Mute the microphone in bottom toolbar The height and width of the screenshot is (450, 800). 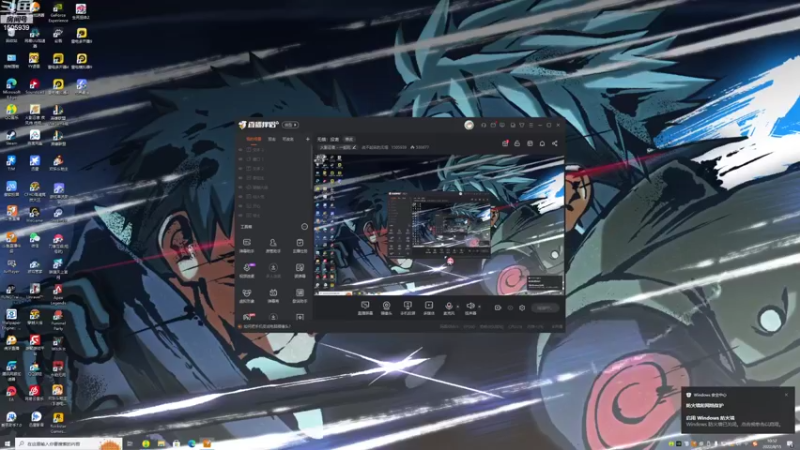click(448, 308)
